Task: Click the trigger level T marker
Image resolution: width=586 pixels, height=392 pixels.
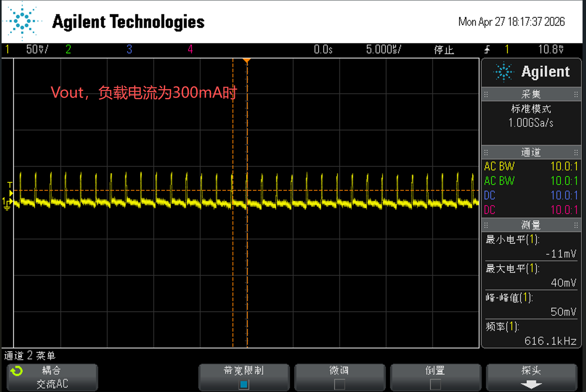Action: [x=10, y=189]
